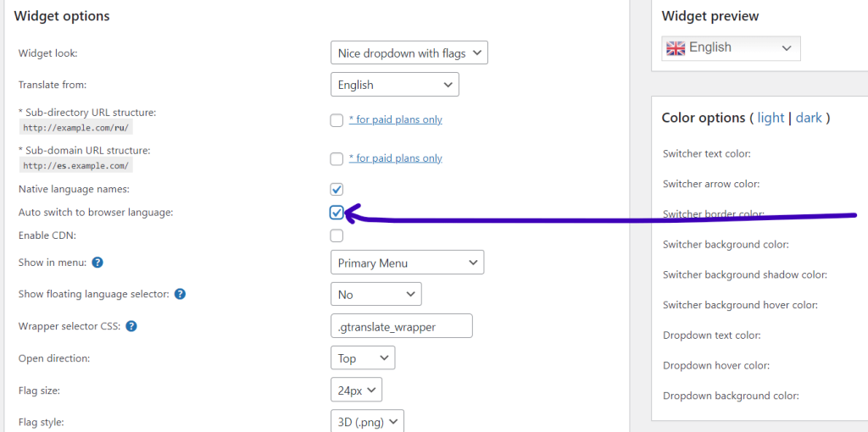Click Native language names label
Screen dimensions: 868x432
(x=74, y=189)
